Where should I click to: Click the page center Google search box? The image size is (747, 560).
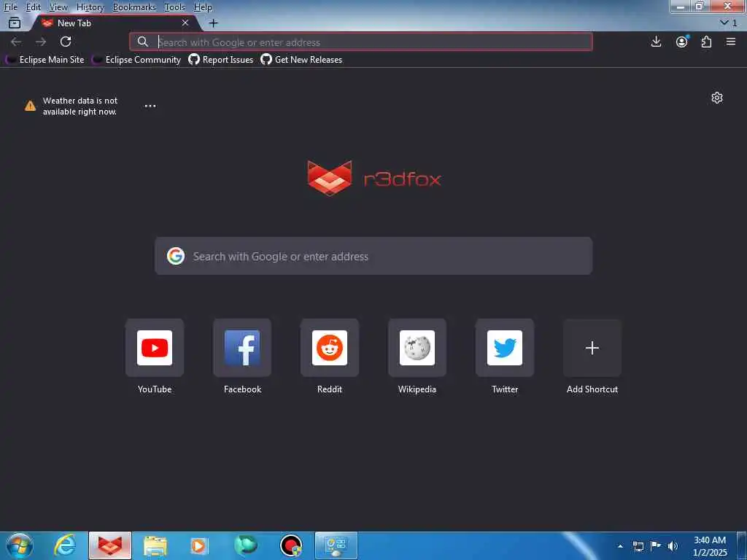coord(373,256)
